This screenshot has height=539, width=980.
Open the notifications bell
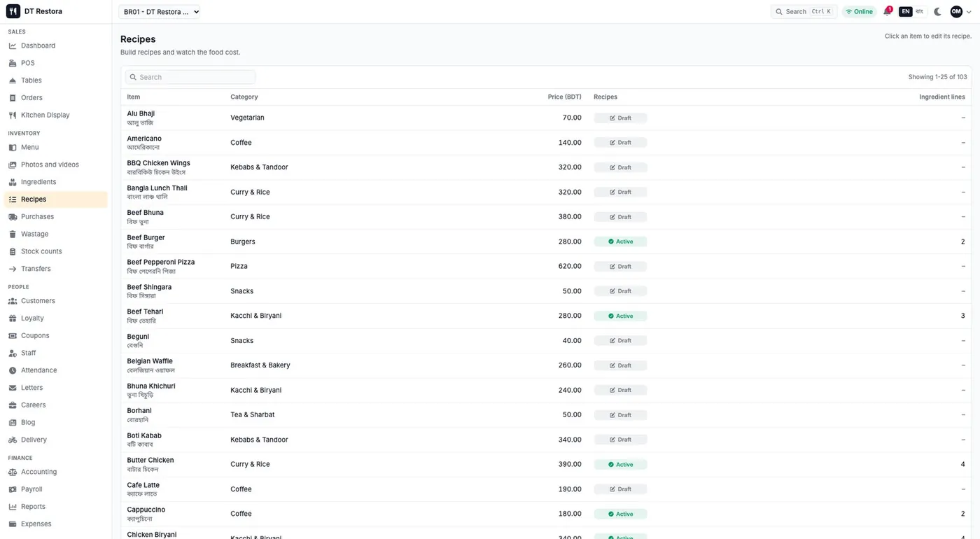point(887,12)
